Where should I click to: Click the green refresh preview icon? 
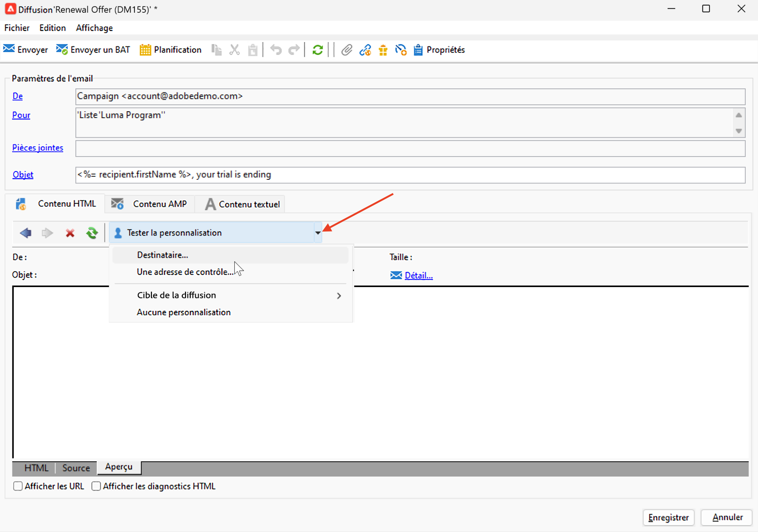[92, 233]
